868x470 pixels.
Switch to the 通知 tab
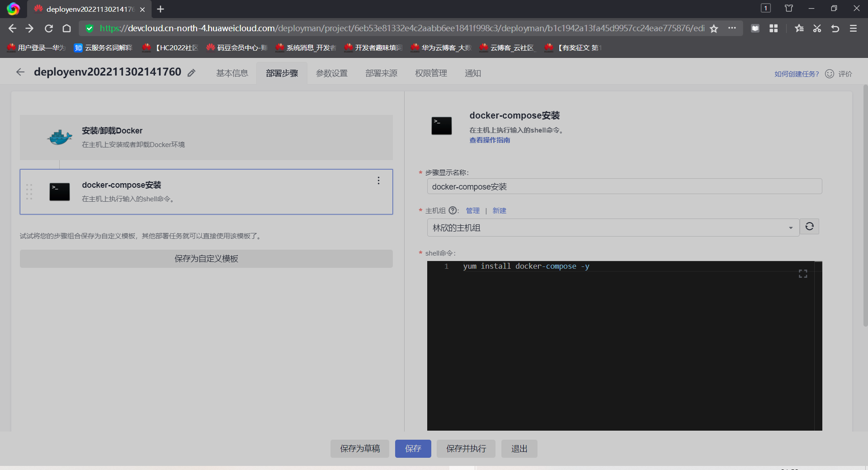[x=473, y=73]
